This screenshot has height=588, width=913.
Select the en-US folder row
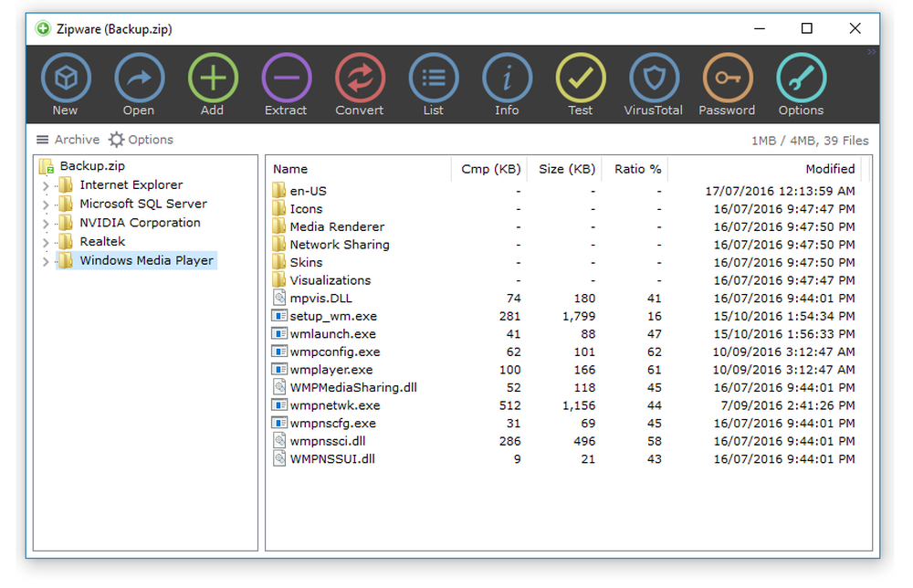(x=564, y=191)
